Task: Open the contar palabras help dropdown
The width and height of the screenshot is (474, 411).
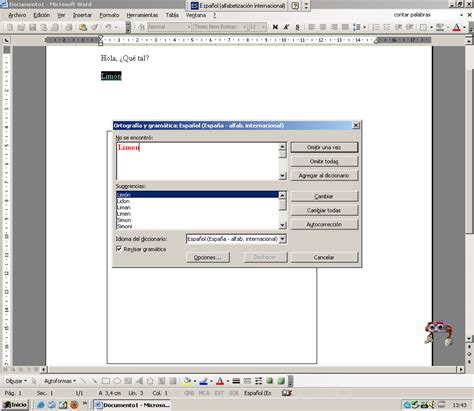Action: [x=462, y=15]
